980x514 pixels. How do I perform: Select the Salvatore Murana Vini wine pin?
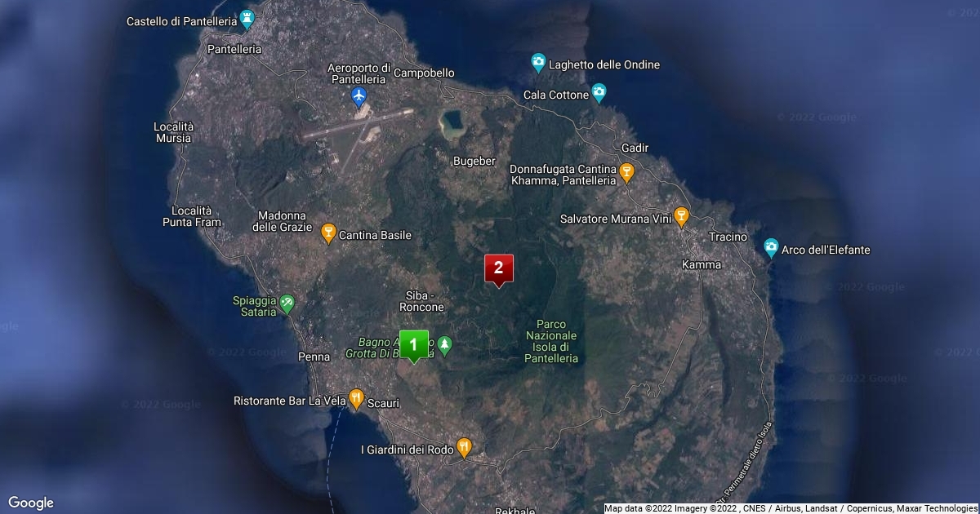tap(681, 218)
